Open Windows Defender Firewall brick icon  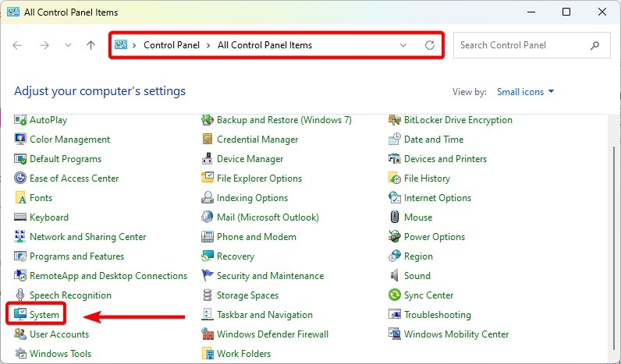coord(208,334)
